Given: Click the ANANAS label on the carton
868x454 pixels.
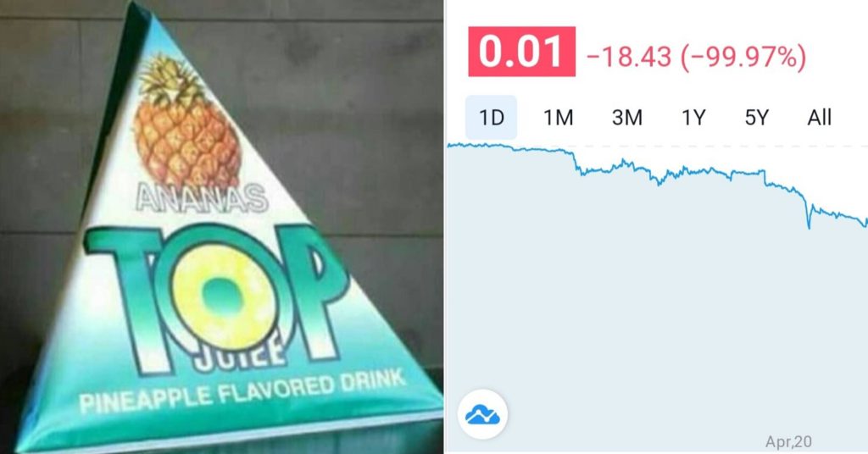Looking at the screenshot, I should (202, 198).
